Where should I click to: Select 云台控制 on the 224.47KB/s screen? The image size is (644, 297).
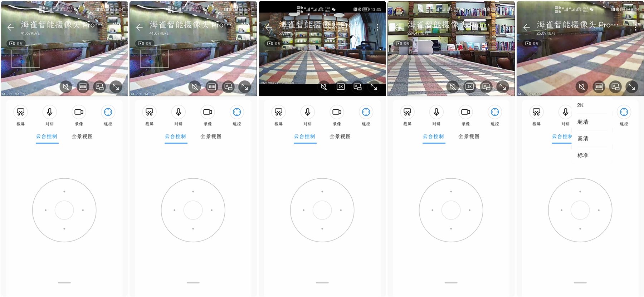(x=433, y=137)
